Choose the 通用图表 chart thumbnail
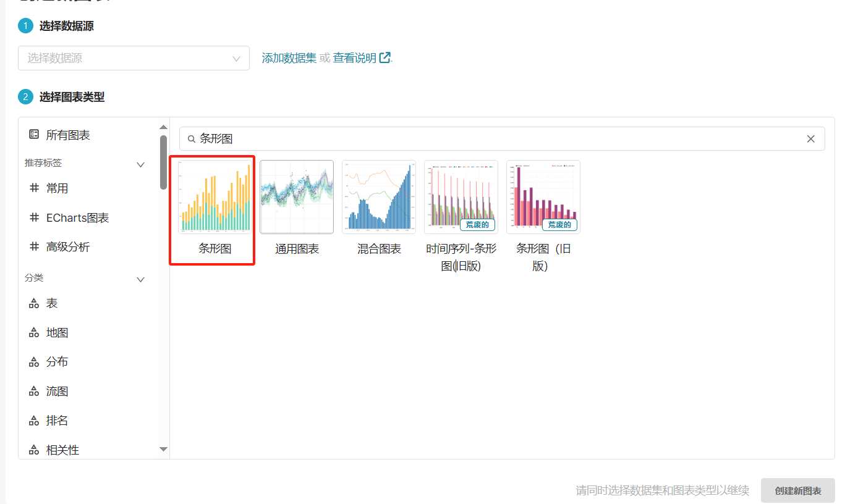This screenshot has width=845, height=504. pyautogui.click(x=297, y=197)
